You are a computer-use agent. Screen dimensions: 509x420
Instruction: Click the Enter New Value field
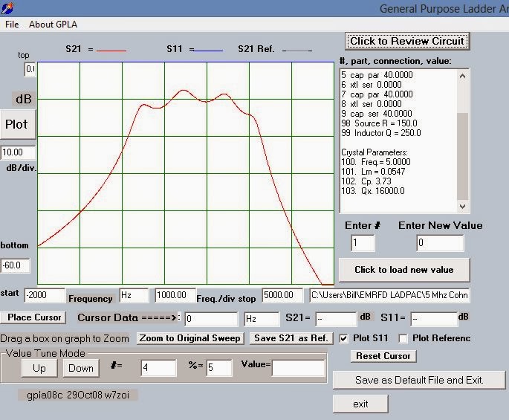(x=440, y=243)
